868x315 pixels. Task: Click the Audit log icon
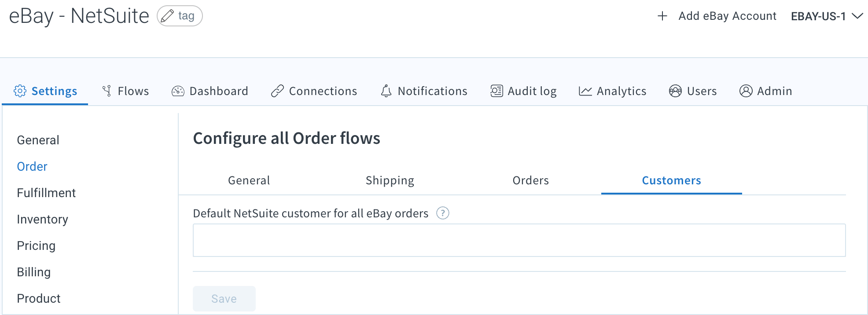tap(497, 91)
